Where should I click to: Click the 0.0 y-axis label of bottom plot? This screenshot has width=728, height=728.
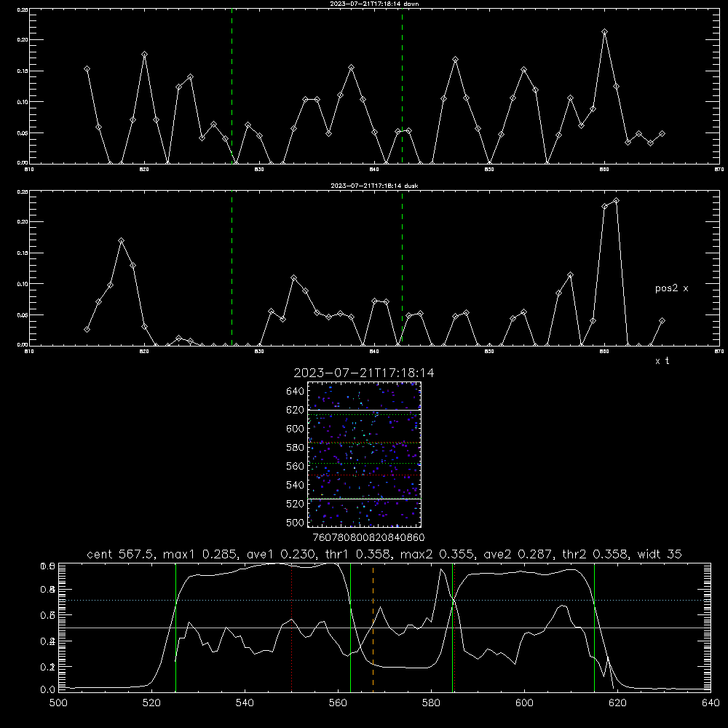coord(47,690)
